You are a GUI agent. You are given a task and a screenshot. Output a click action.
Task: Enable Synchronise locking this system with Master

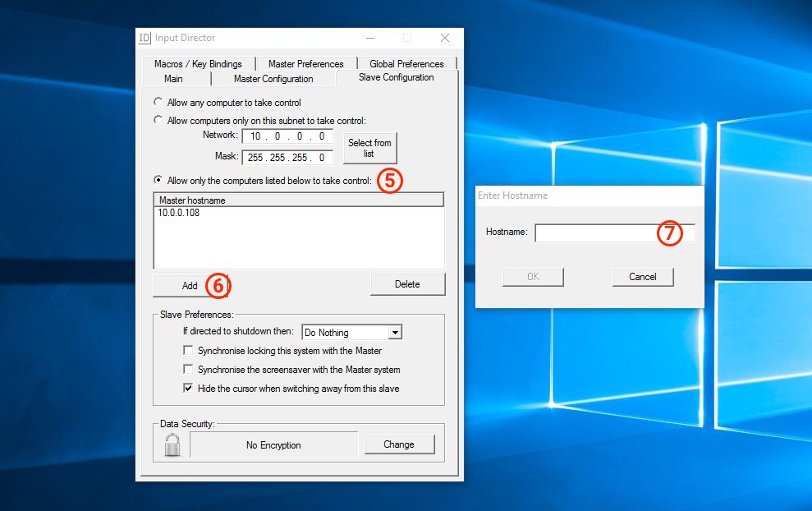click(188, 350)
